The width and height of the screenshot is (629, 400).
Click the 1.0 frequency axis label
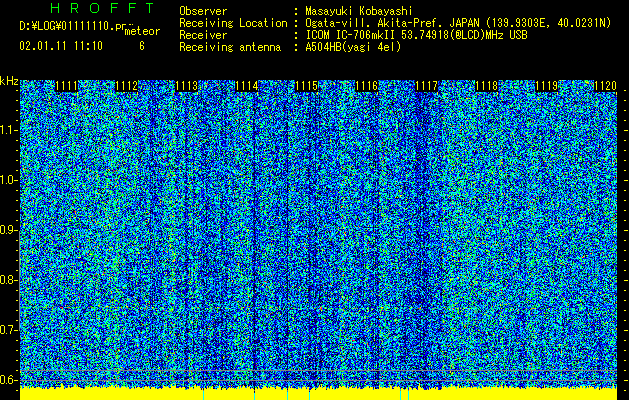[8, 180]
